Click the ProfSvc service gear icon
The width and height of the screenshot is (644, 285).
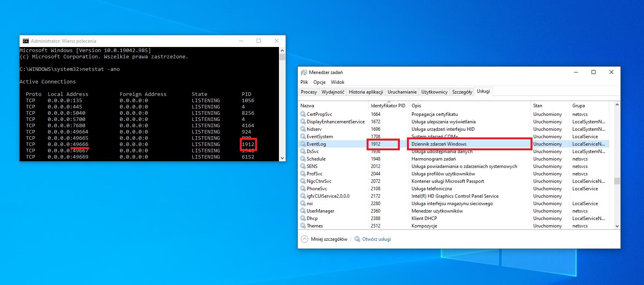pyautogui.click(x=303, y=174)
